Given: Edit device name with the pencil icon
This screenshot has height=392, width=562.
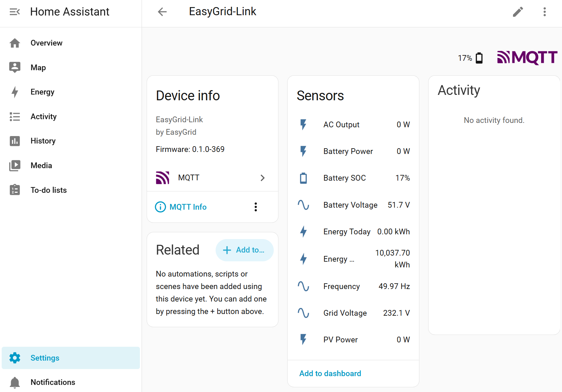Looking at the screenshot, I should (x=518, y=12).
